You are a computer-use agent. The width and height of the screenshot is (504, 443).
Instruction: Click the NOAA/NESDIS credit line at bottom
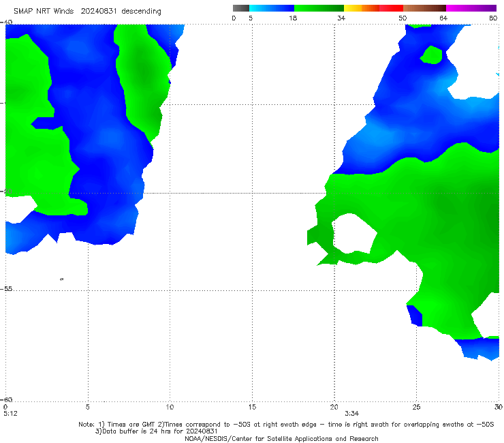tap(281, 439)
